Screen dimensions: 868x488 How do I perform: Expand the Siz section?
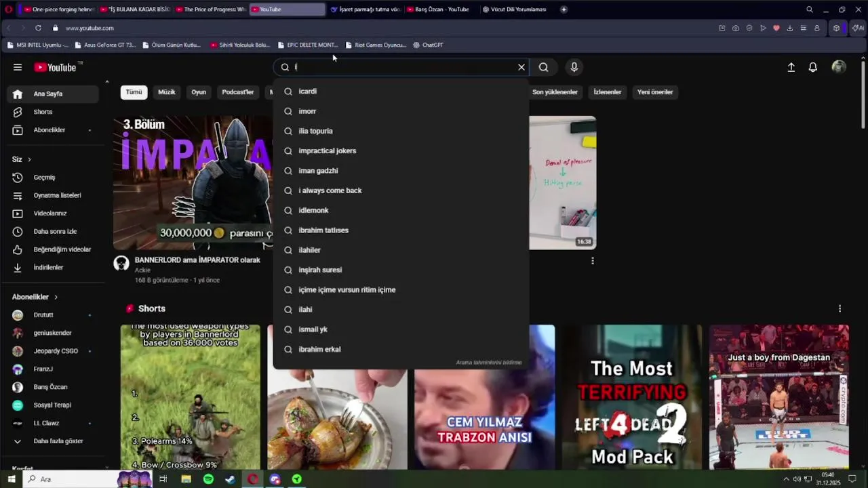click(22, 159)
